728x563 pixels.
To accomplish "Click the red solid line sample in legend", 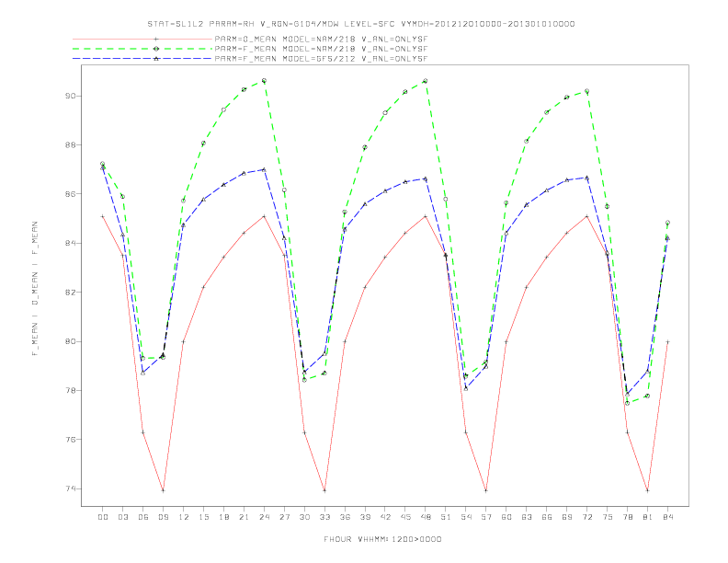I will [x=142, y=40].
